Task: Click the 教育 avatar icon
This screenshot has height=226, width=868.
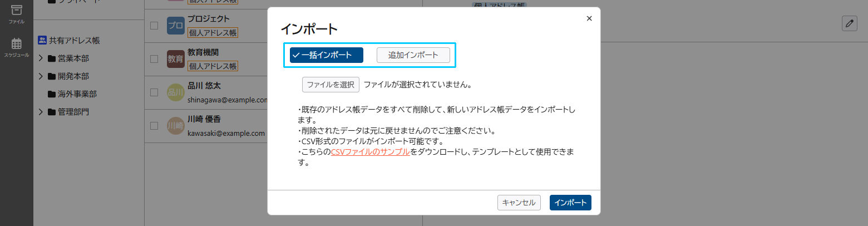Action: click(175, 59)
